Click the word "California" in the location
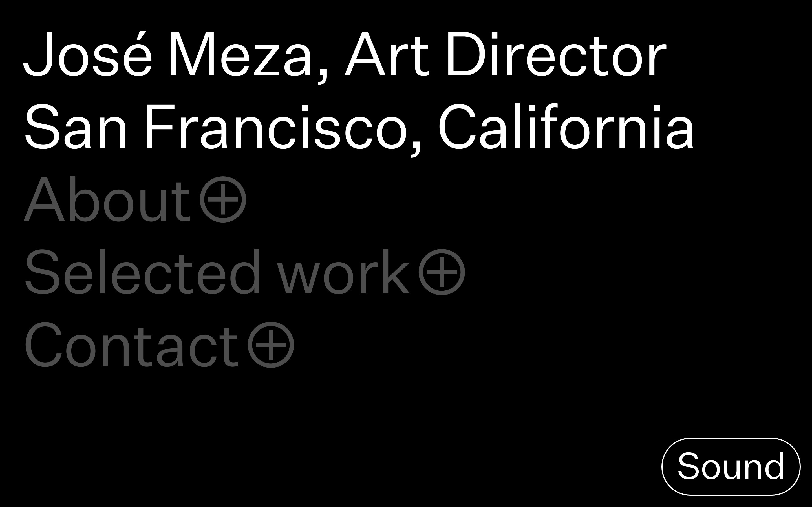Image resolution: width=812 pixels, height=507 pixels. [x=566, y=127]
